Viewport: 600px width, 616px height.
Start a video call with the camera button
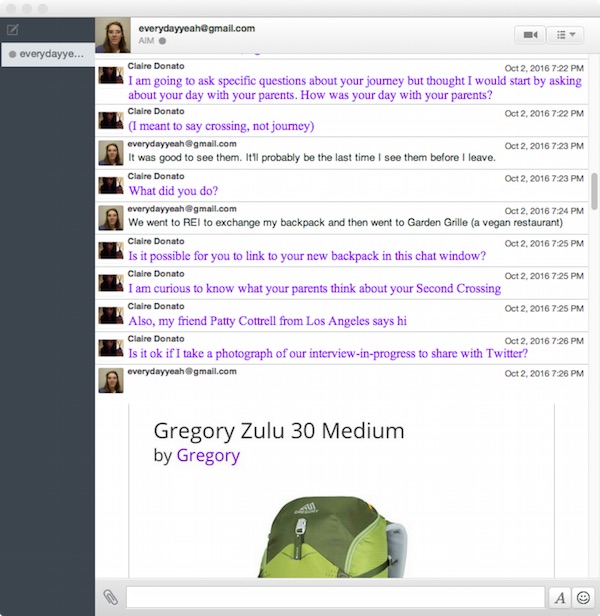tap(530, 35)
